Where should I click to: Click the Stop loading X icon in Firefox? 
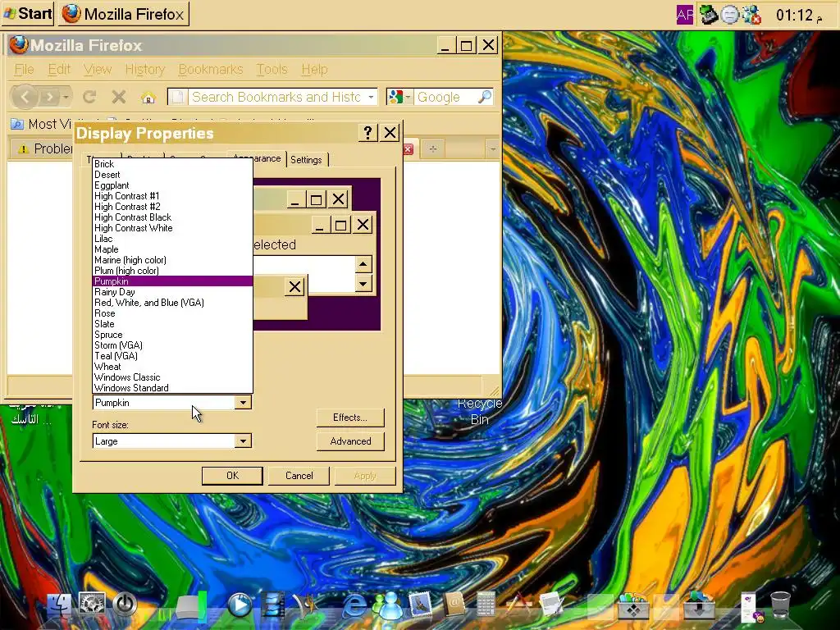[x=118, y=97]
